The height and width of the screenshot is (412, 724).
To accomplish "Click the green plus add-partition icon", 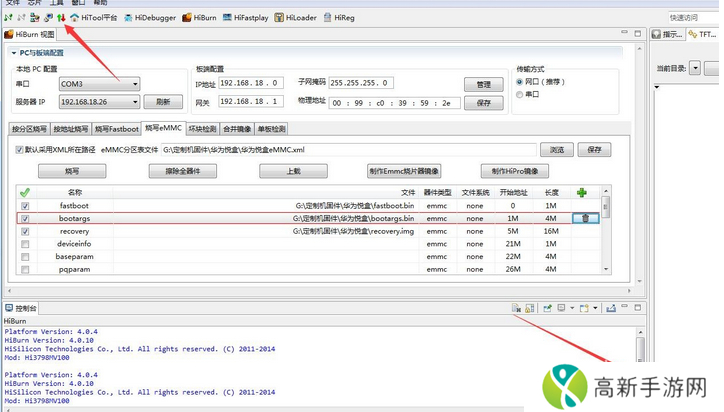I will pyautogui.click(x=581, y=192).
